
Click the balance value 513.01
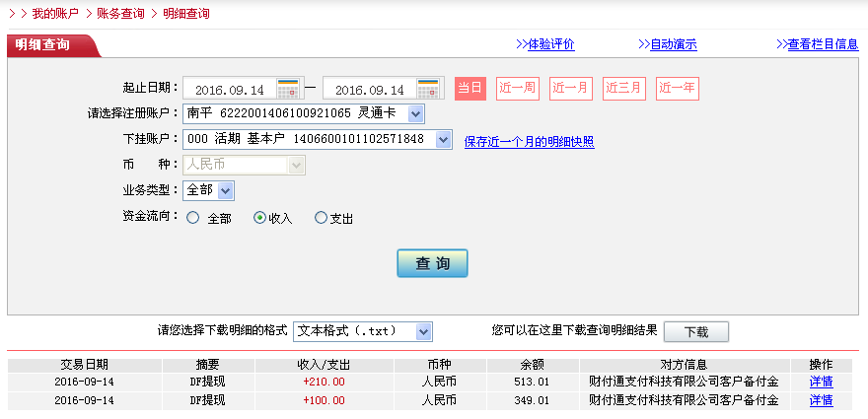point(532,382)
